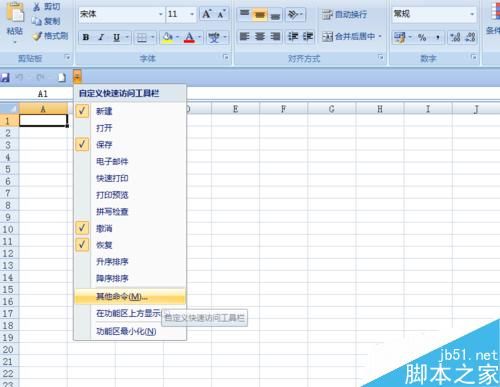Open the number format dropdown (常规)

coord(472,14)
